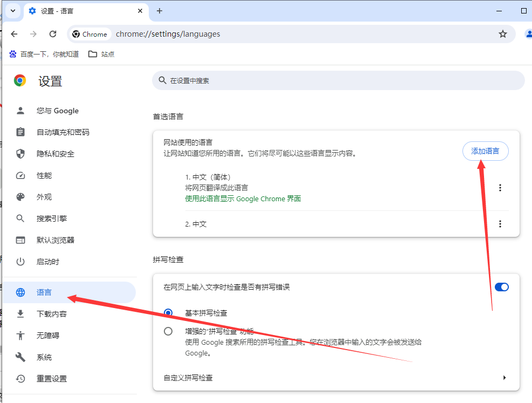Close the 设置 - 语言 tab
The width and height of the screenshot is (532, 403).
[x=140, y=11]
